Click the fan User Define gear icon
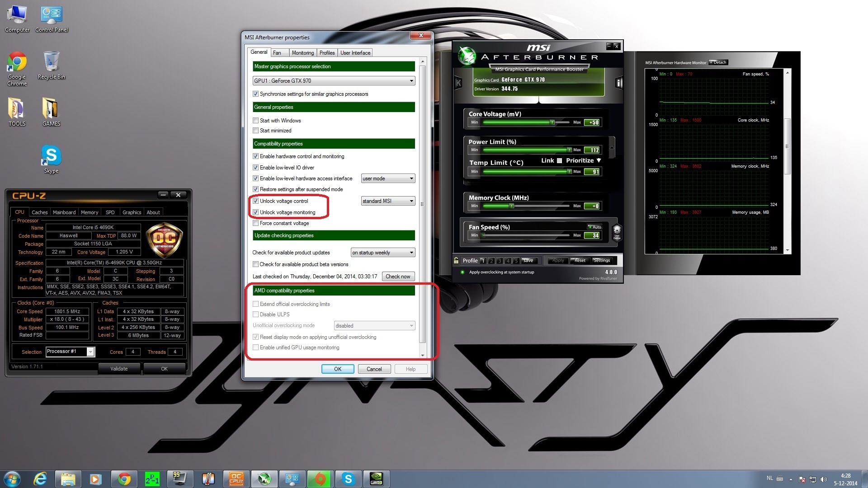868x488 pixels. coord(617,232)
